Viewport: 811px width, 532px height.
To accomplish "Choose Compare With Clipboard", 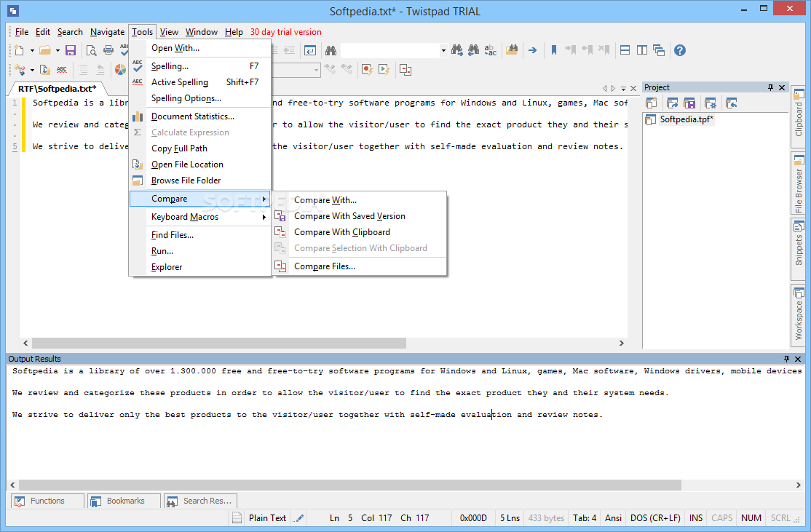I will pos(360,232).
